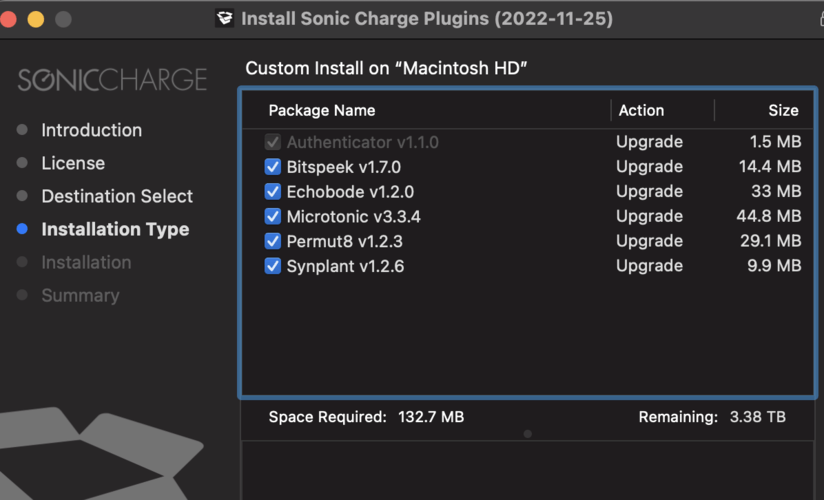
Task: Click the Action column header
Action: tap(641, 110)
